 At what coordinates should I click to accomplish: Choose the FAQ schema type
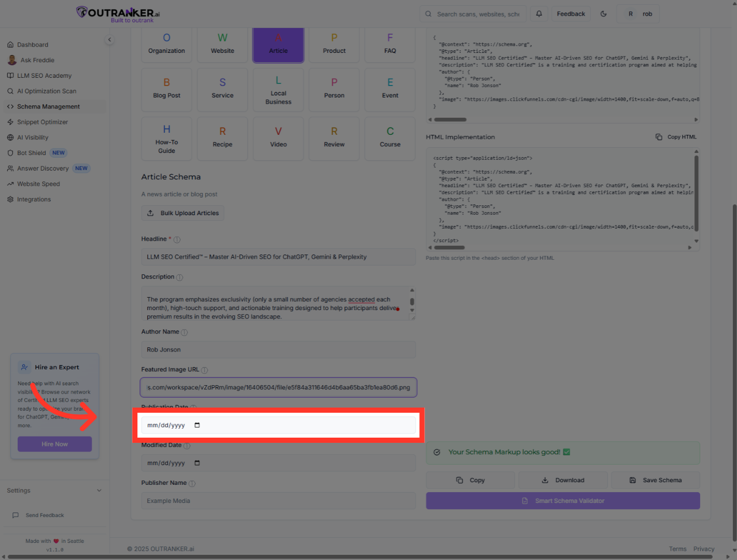click(390, 45)
